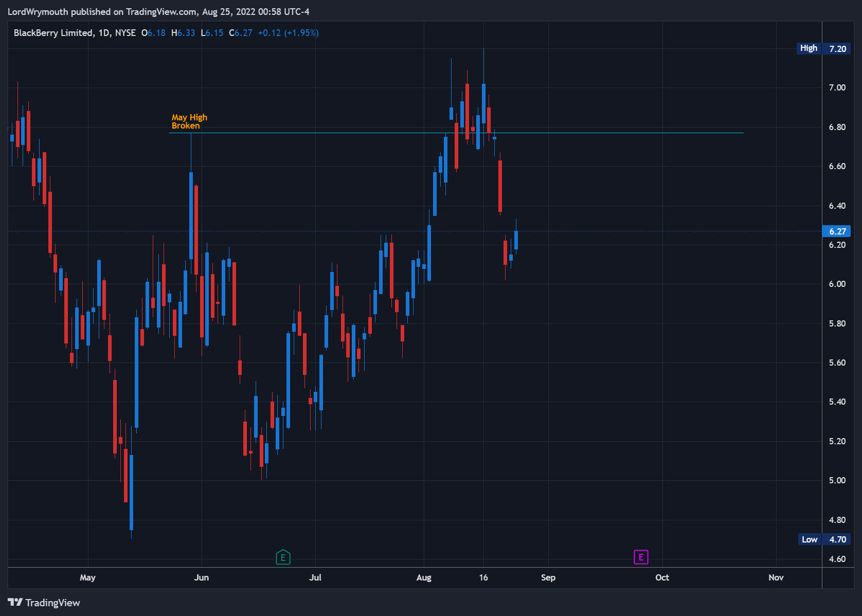
Task: Click the high value H6.33
Action: coord(183,33)
